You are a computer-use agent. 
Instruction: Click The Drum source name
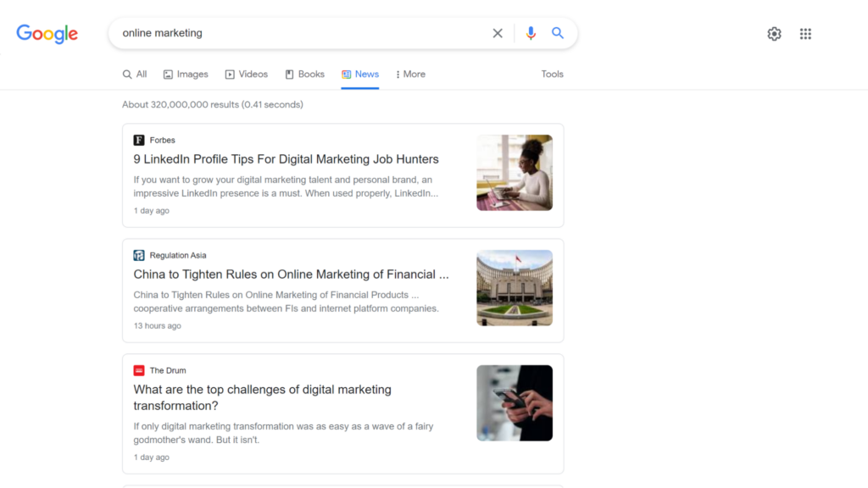point(168,370)
